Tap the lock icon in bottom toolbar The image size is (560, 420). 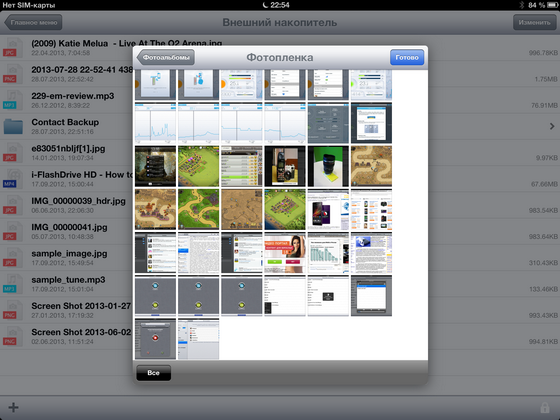545,407
